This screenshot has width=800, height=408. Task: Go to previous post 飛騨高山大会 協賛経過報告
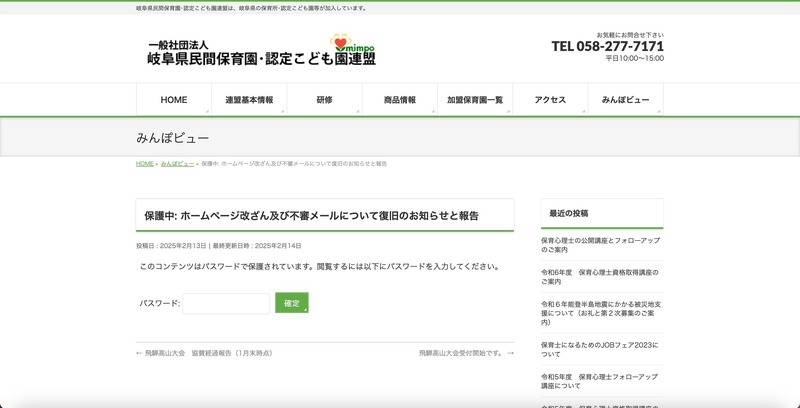tap(208, 353)
